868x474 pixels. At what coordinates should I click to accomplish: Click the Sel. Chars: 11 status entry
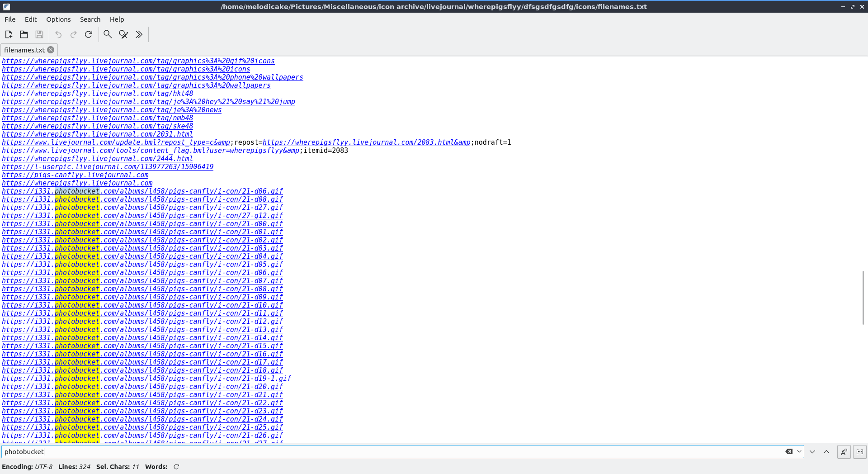coord(118,467)
